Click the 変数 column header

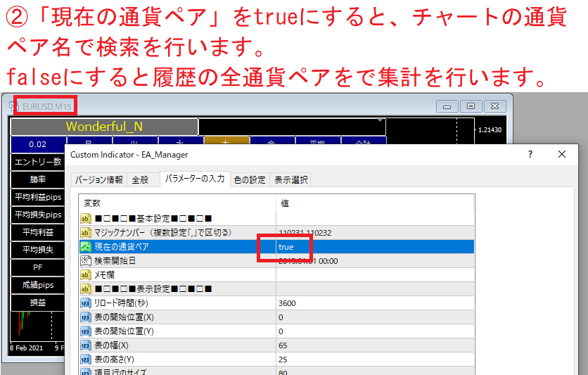pyautogui.click(x=177, y=203)
